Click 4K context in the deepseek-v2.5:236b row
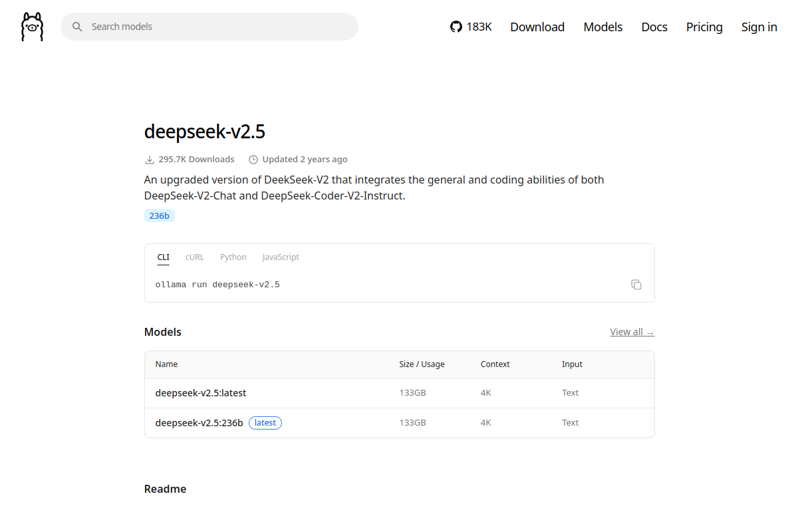The width and height of the screenshot is (798, 532). coord(486,423)
